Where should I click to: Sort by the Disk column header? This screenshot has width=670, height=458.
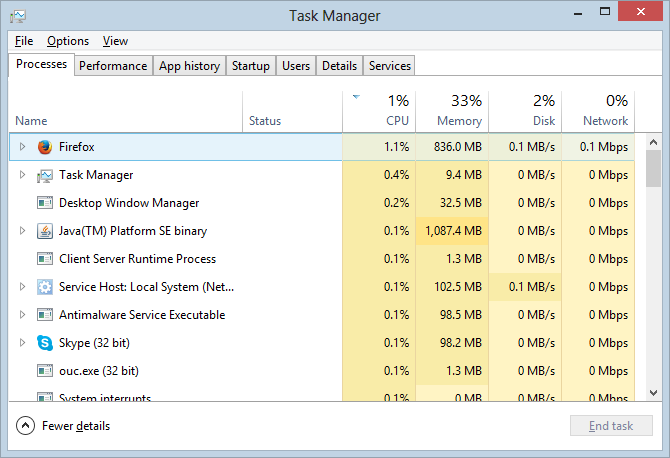pos(525,112)
